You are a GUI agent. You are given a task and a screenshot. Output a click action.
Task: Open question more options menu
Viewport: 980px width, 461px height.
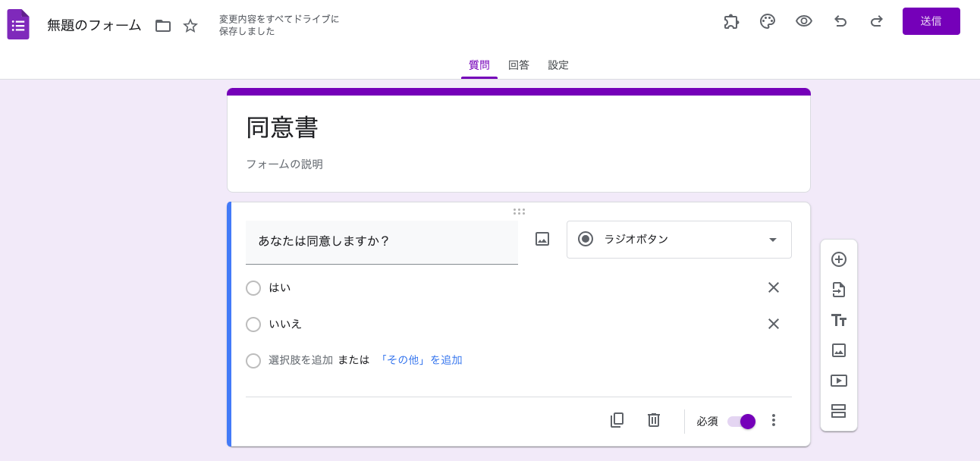(774, 420)
